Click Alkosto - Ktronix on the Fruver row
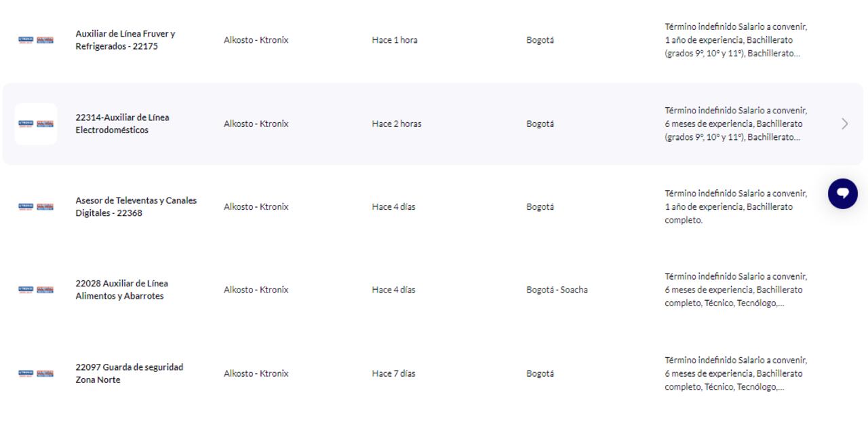 click(x=256, y=40)
